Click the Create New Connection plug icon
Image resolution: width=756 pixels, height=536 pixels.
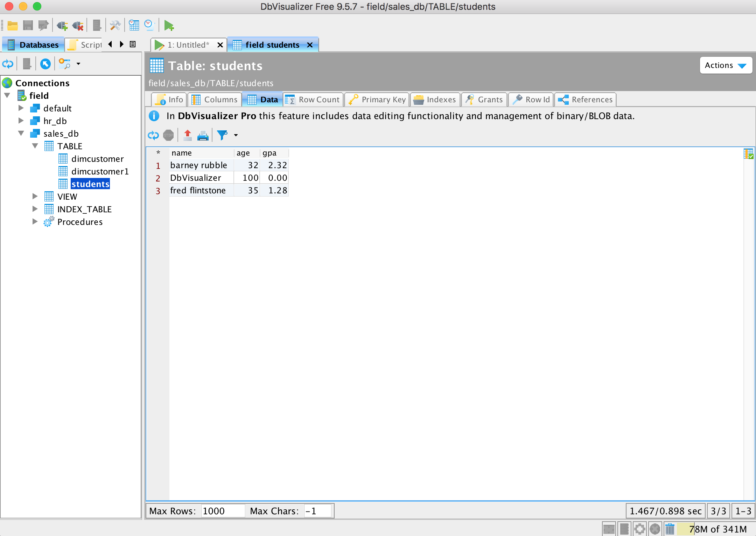pyautogui.click(x=62, y=26)
